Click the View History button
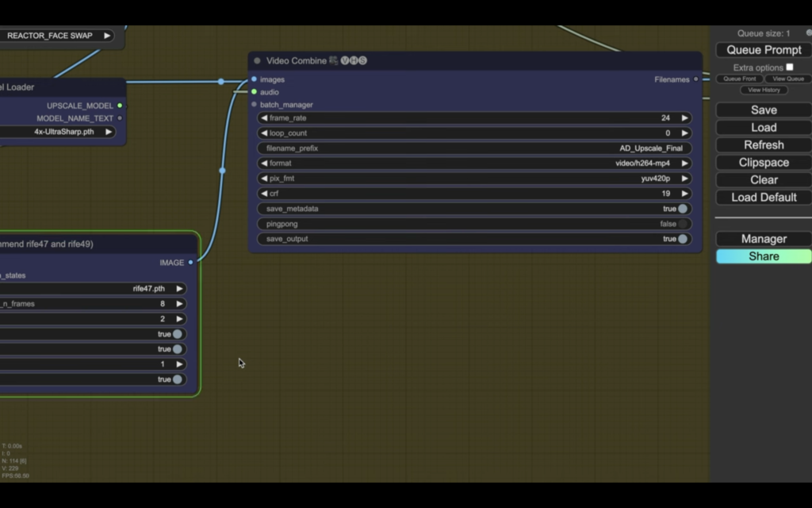 764,90
